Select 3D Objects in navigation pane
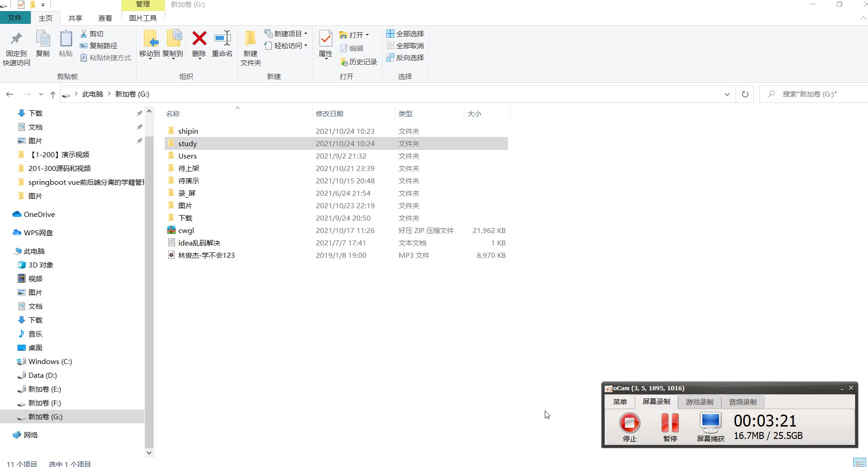 click(36, 265)
